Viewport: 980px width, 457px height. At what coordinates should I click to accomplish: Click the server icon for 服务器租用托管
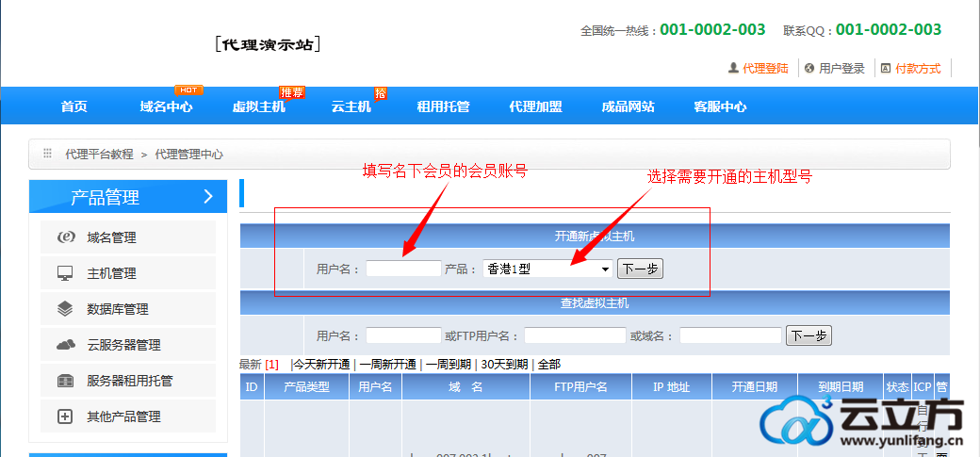click(66, 381)
